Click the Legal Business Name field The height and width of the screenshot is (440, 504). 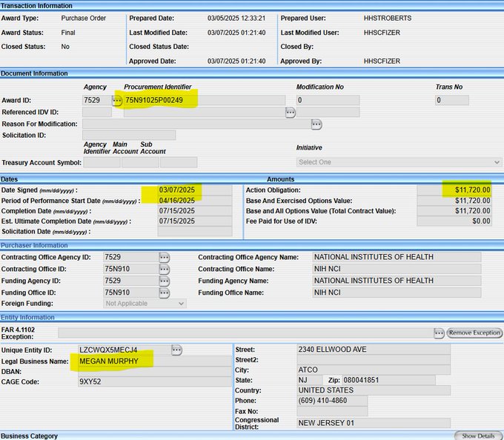[154, 361]
